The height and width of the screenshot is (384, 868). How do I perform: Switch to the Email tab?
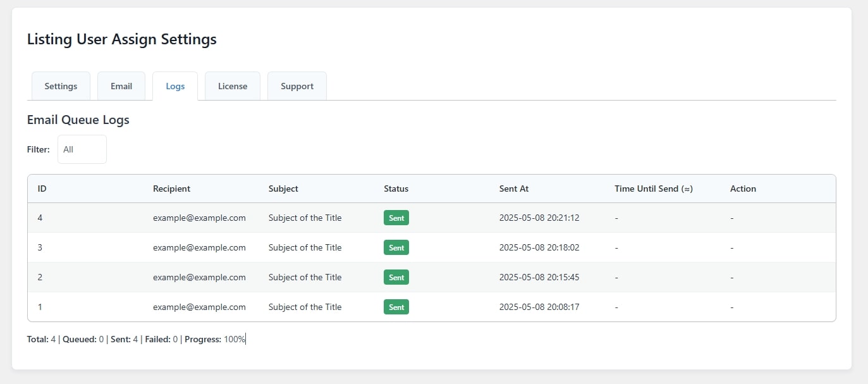coord(121,86)
